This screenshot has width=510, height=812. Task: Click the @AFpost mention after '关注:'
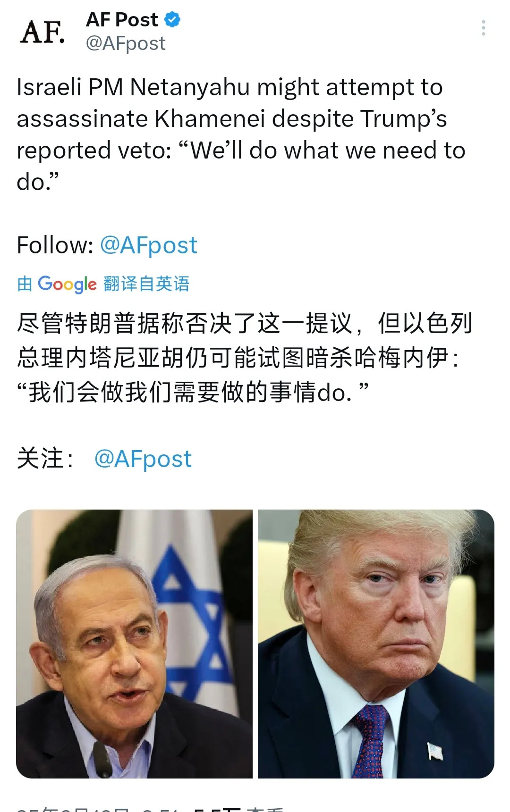coord(143,459)
